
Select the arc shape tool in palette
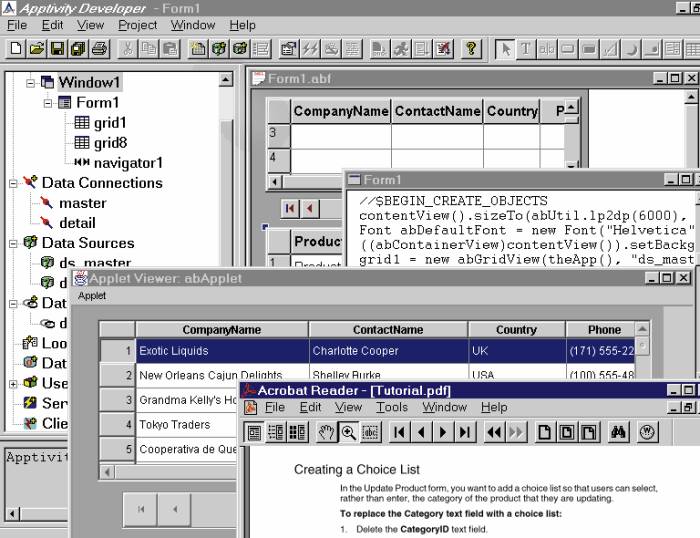click(631, 48)
